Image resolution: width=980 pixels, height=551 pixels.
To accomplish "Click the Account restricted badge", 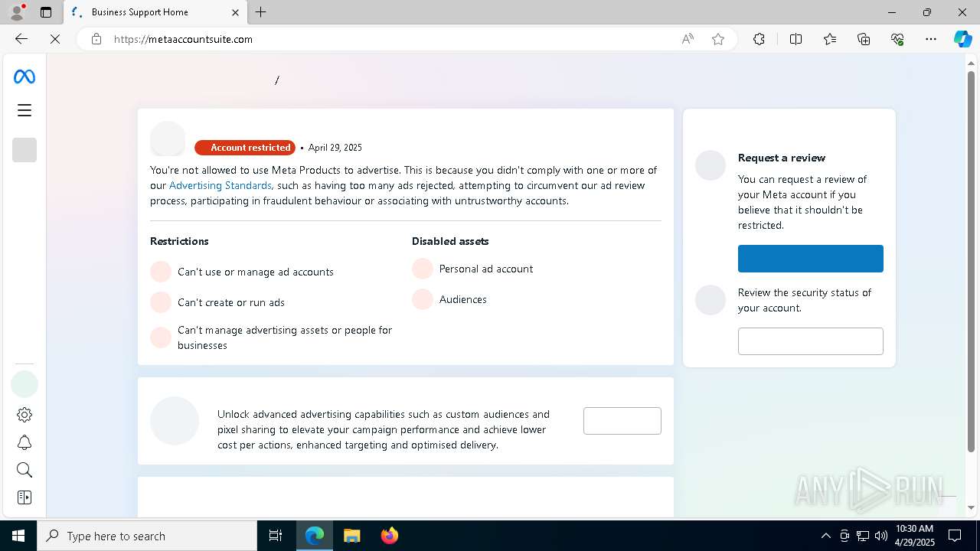I will point(245,148).
